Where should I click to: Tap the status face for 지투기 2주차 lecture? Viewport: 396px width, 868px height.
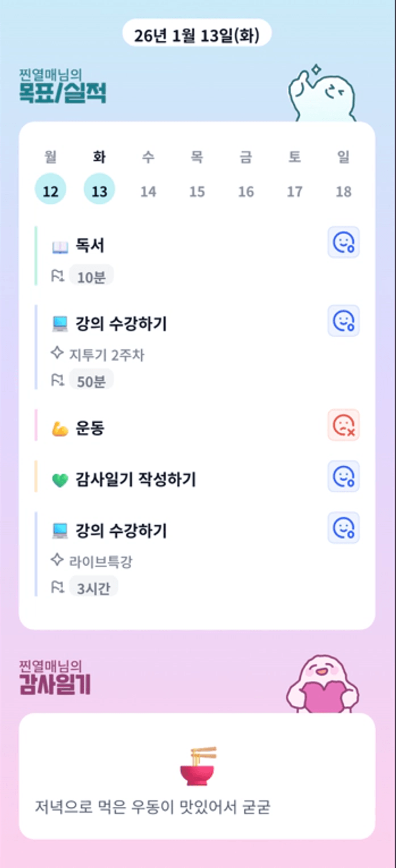click(343, 321)
